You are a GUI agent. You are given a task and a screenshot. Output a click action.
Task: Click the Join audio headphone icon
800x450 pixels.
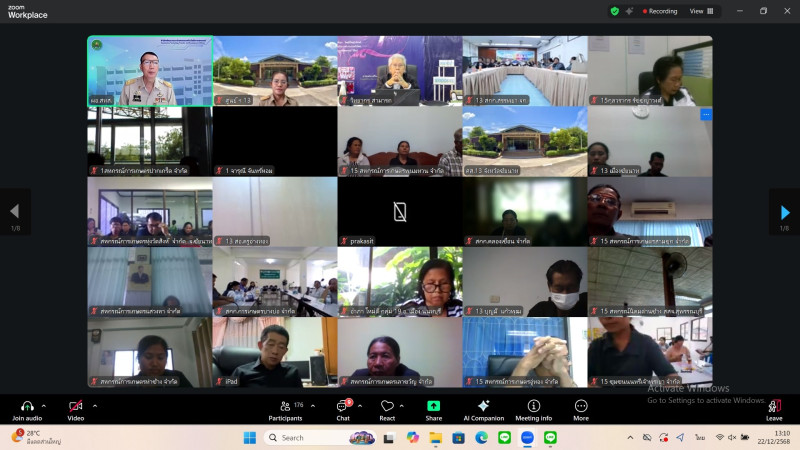point(27,406)
